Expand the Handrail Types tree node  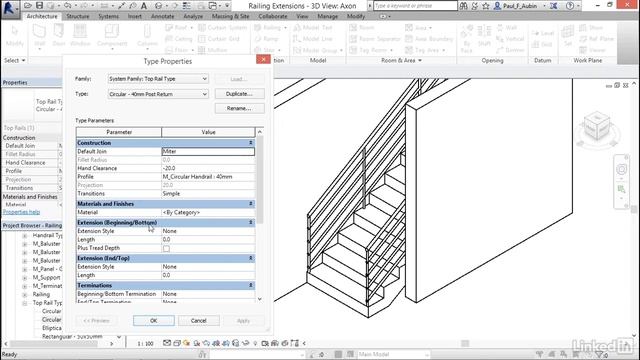pyautogui.click(x=25, y=236)
